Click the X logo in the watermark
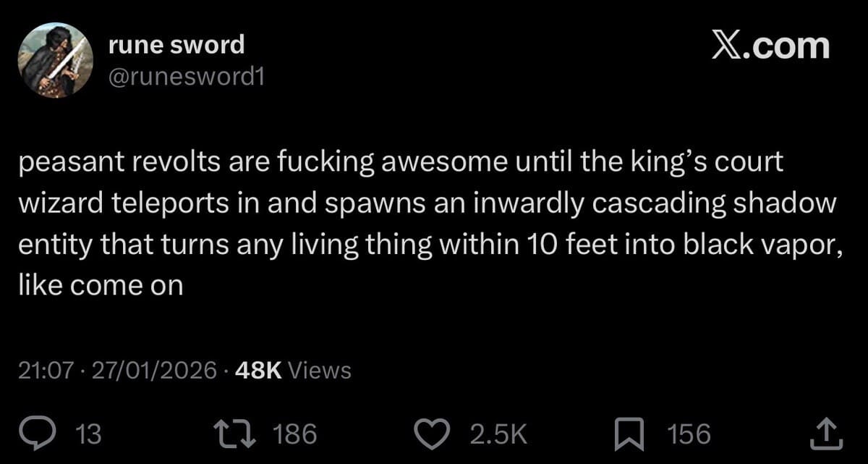The width and height of the screenshot is (868, 464). point(727,46)
